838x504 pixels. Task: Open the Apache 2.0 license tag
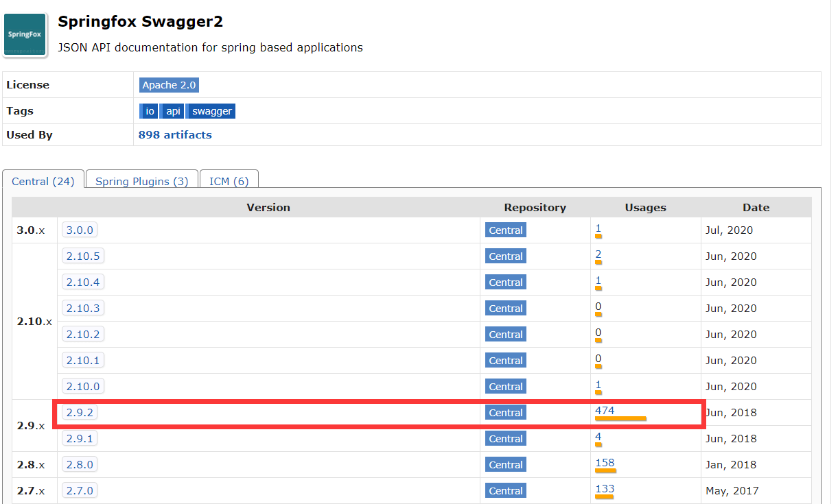pyautogui.click(x=169, y=85)
